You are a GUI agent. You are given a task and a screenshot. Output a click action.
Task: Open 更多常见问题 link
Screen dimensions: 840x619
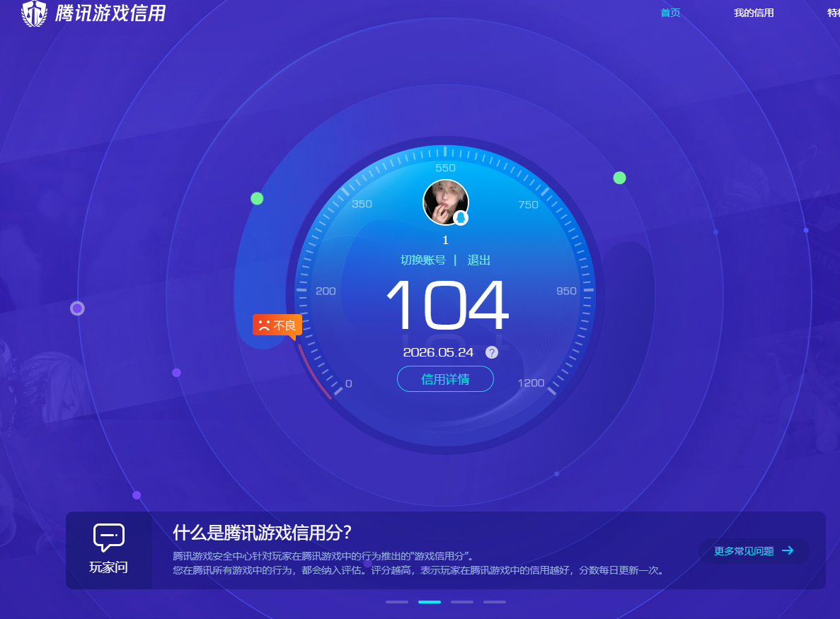click(744, 551)
